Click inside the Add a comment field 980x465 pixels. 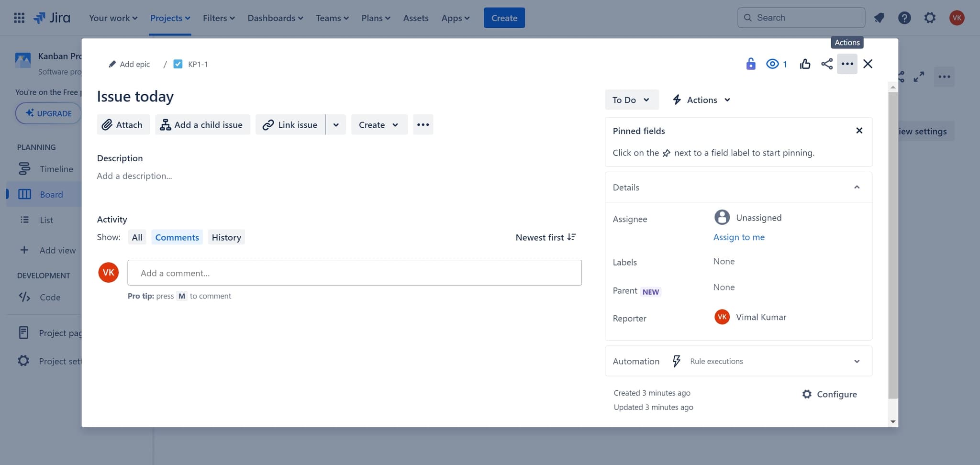point(354,273)
